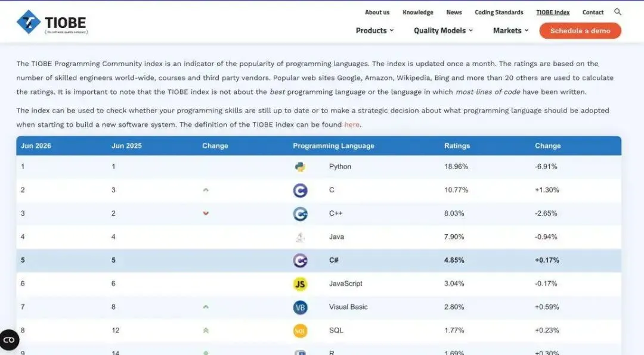Click the 1.77% rating value
The image size is (644, 355).
[x=454, y=331]
